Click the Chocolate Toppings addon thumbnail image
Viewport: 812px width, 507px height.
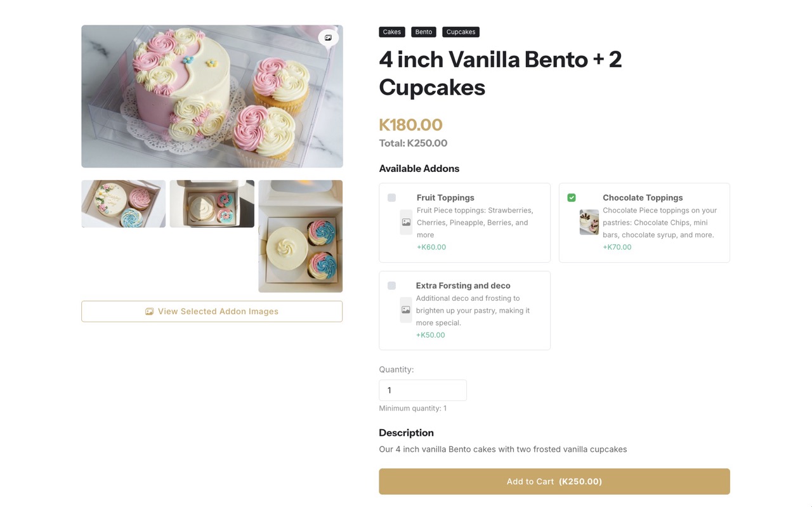tap(589, 223)
